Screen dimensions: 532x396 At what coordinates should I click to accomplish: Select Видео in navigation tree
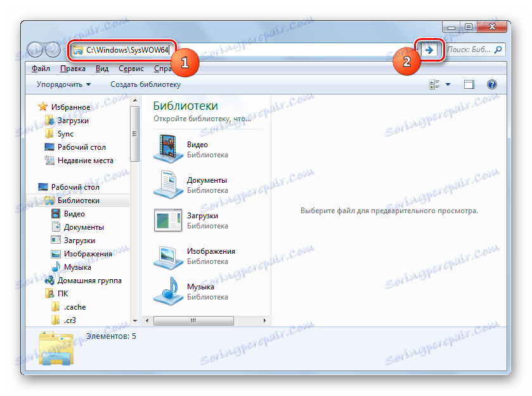click(74, 214)
